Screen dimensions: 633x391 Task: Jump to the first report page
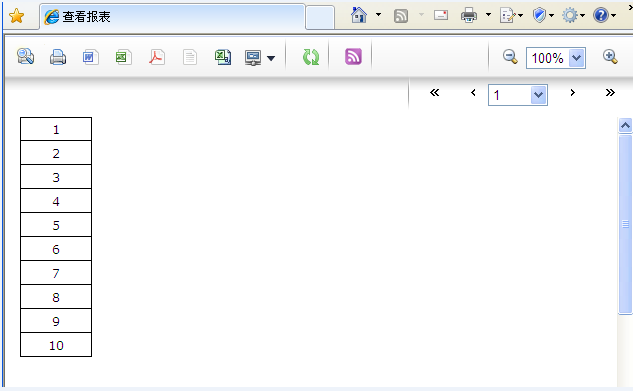pyautogui.click(x=434, y=92)
